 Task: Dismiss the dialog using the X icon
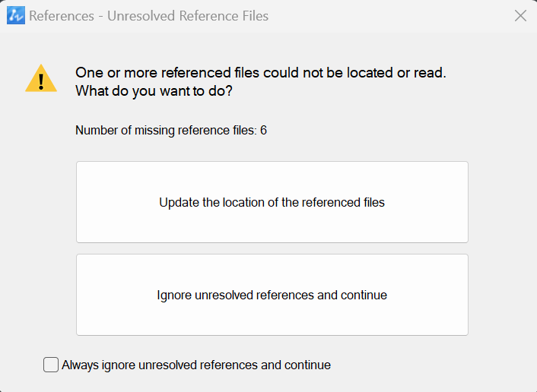(x=520, y=16)
